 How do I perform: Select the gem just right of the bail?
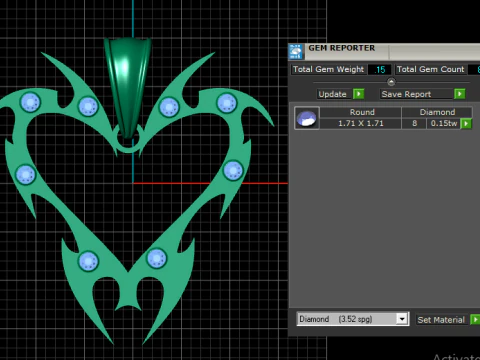click(x=169, y=107)
